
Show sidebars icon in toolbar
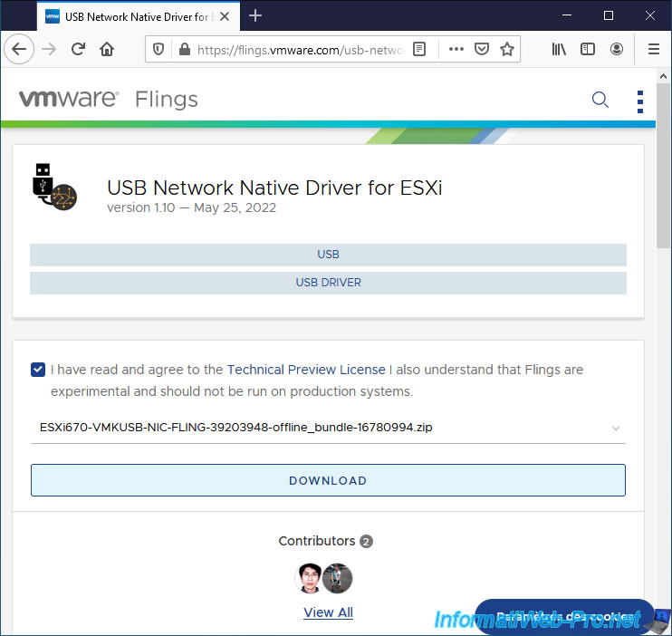[x=588, y=49]
